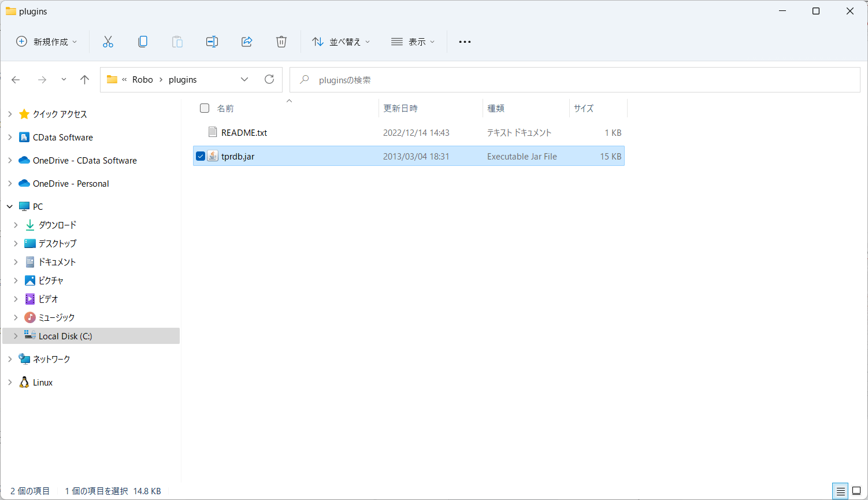This screenshot has height=500, width=868.
Task: Switch to details view layout button
Action: (x=841, y=491)
